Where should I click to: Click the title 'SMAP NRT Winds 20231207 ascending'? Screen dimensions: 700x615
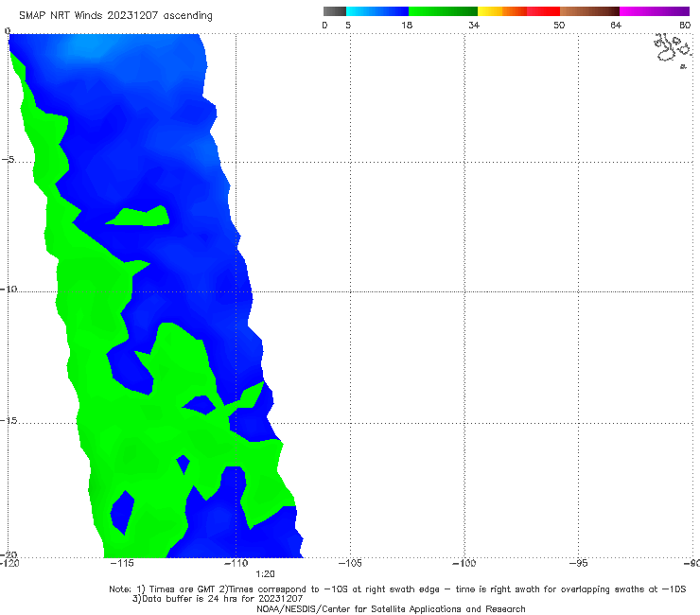pyautogui.click(x=115, y=16)
